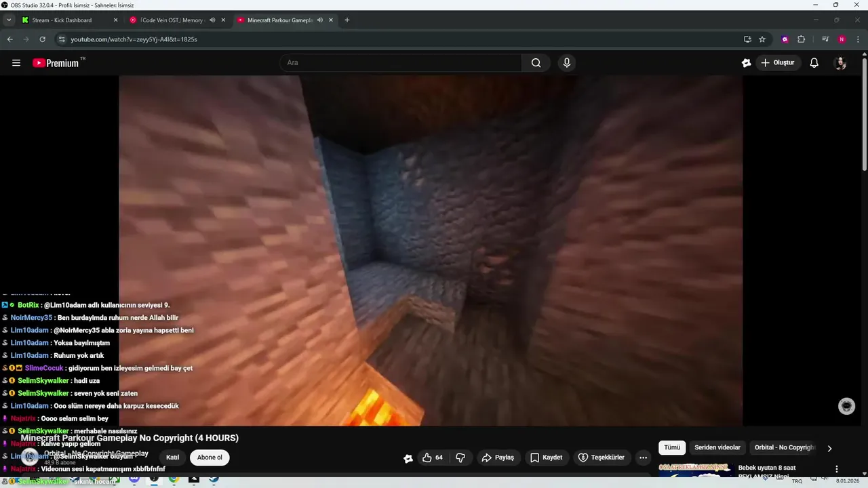The height and width of the screenshot is (488, 868).
Task: Click the TRQ keyboard layout in taskbar
Action: click(x=797, y=481)
